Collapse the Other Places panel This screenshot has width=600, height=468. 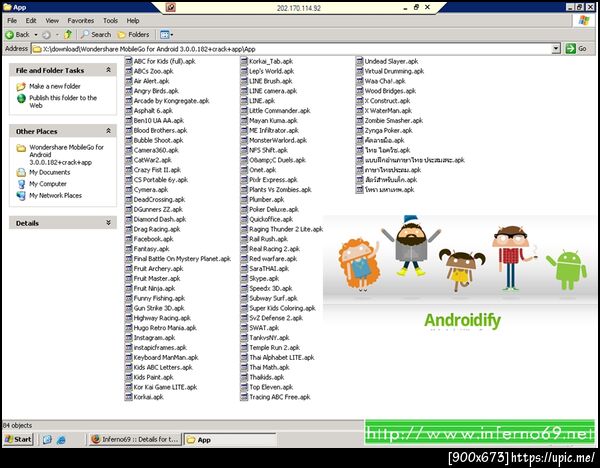click(x=108, y=131)
